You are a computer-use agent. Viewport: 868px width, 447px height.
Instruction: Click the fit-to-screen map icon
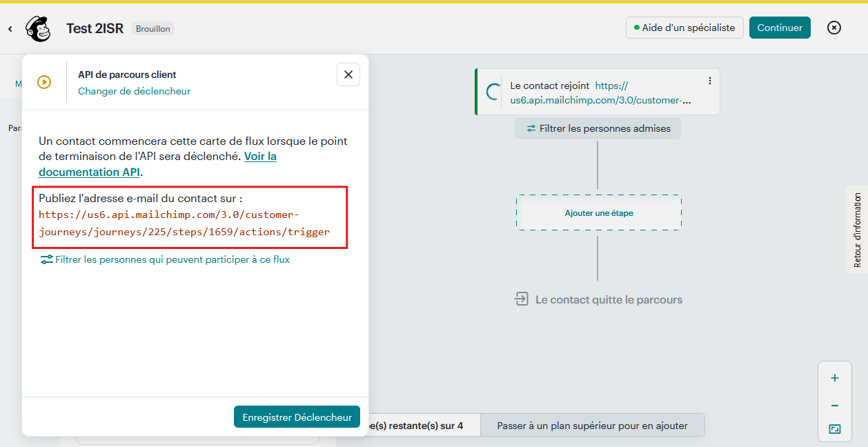(835, 429)
